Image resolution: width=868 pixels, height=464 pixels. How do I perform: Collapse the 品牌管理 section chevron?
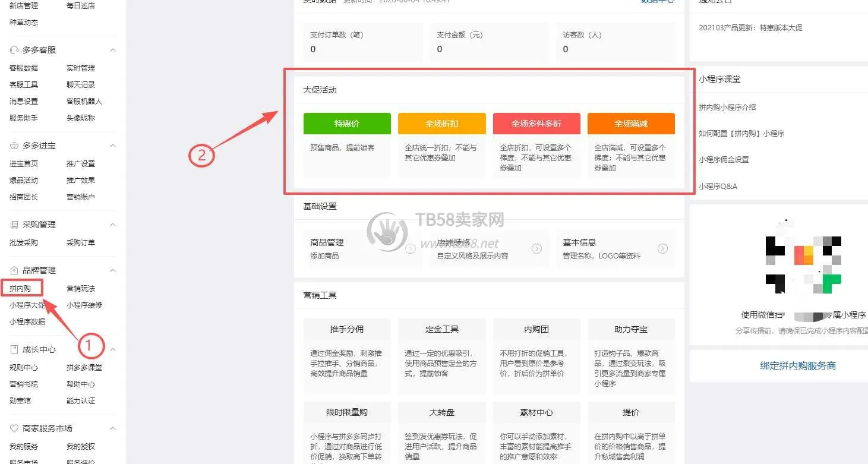click(113, 270)
